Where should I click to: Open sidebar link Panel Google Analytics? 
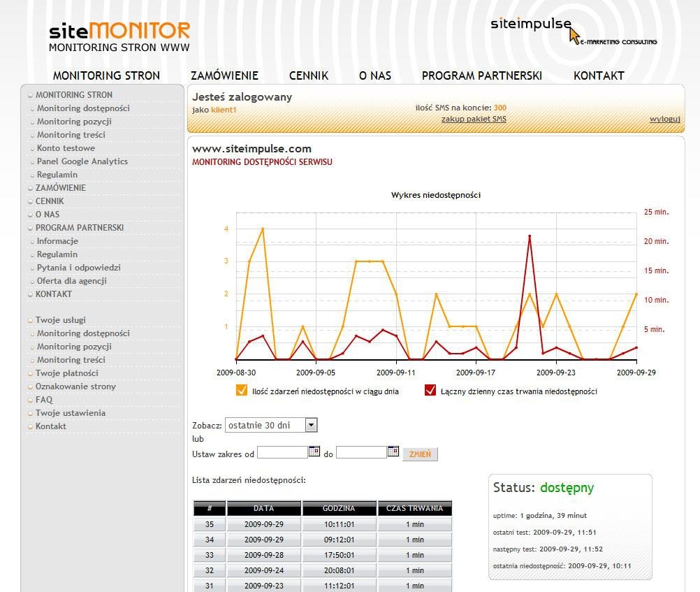point(82,161)
